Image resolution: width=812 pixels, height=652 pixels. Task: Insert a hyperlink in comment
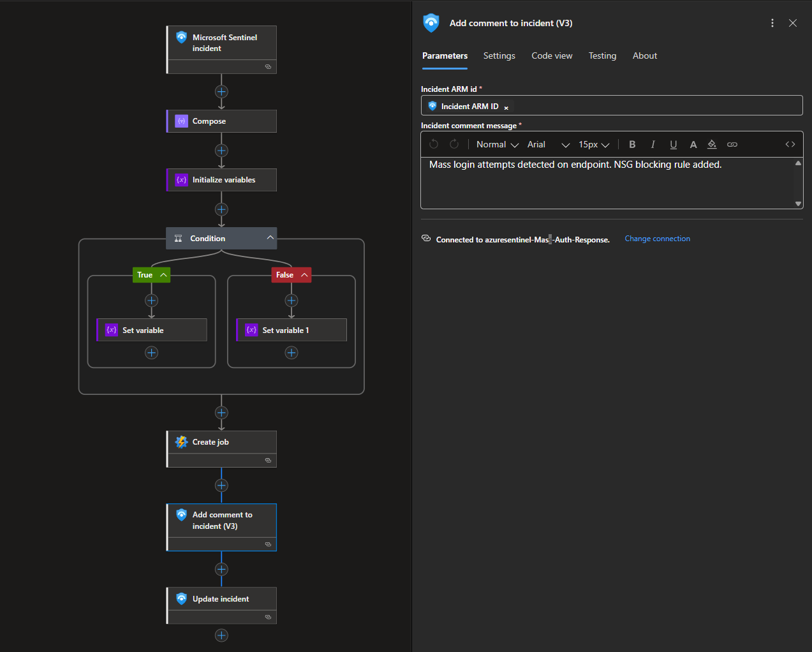[732, 145]
